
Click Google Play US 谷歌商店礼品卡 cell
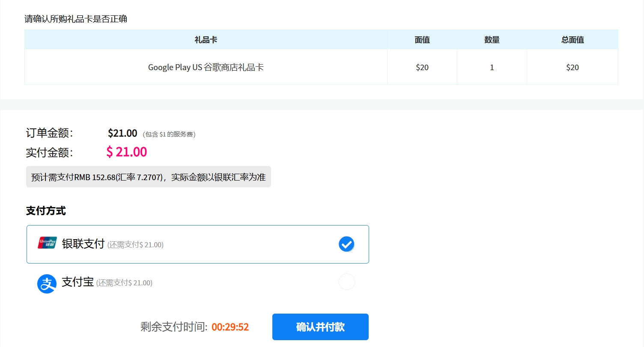[206, 67]
